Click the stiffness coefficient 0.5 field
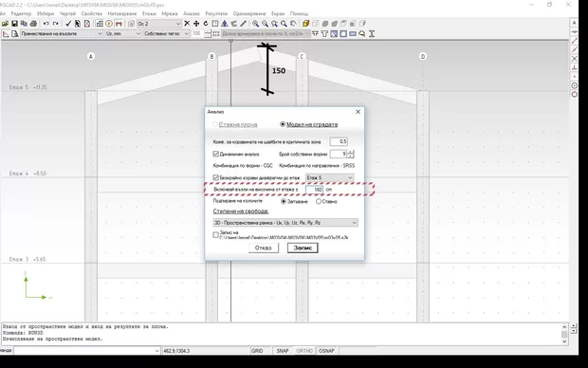Screen dimensions: 588x368 coord(339,141)
